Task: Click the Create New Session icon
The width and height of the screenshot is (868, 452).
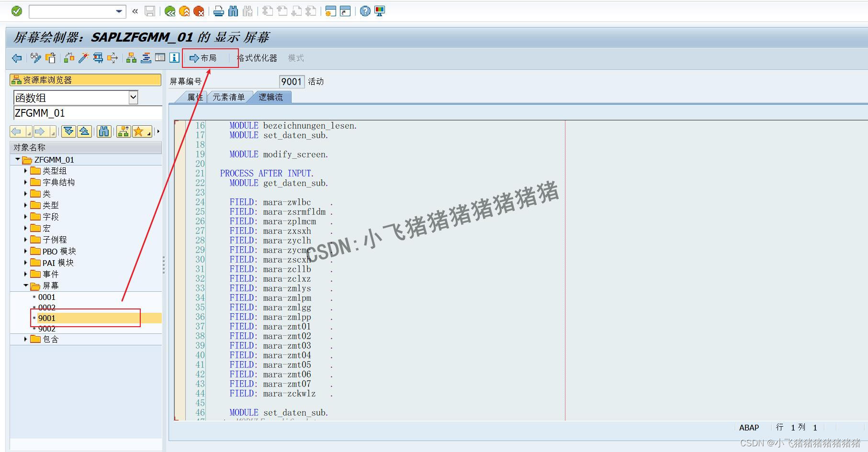Action: coord(330,11)
